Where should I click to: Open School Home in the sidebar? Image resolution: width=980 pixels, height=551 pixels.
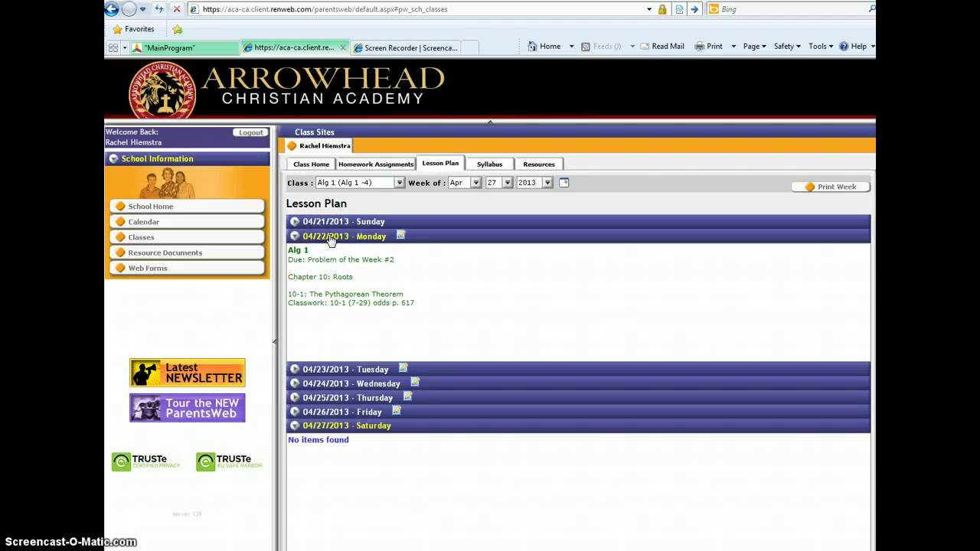tap(188, 207)
